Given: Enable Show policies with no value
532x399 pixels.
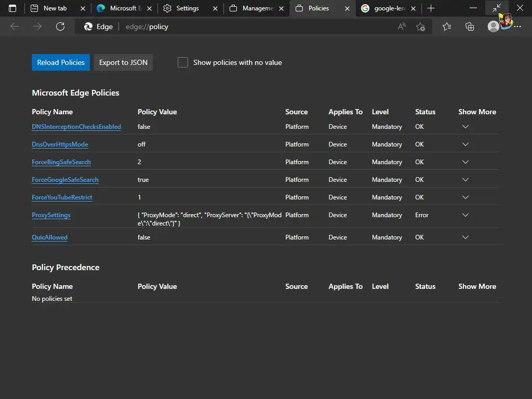Looking at the screenshot, I should 183,62.
